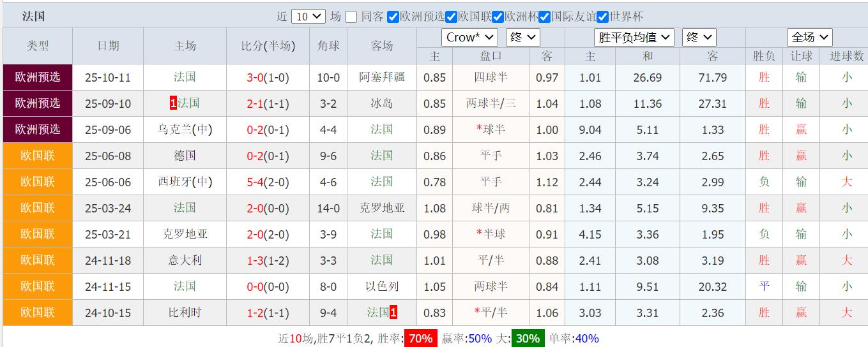This screenshot has width=868, height=347.
Task: Open the 胜平负均值 dropdown
Action: [x=634, y=38]
